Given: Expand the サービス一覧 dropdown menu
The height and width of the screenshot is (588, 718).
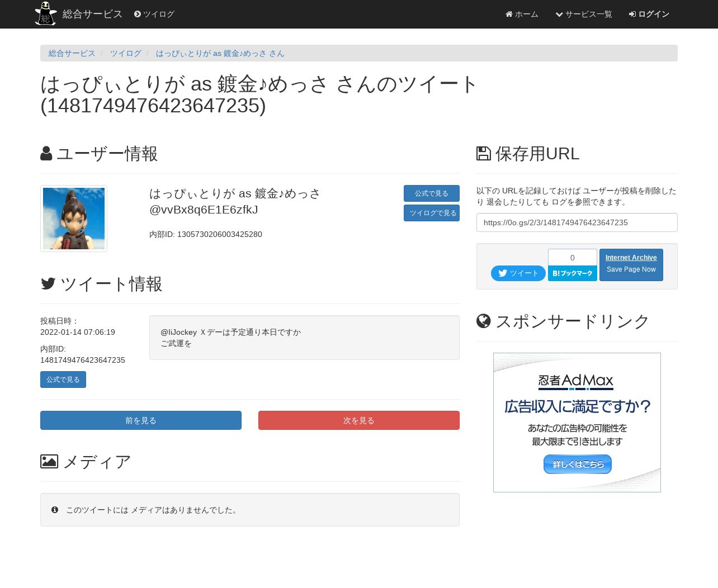Looking at the screenshot, I should click(x=584, y=14).
